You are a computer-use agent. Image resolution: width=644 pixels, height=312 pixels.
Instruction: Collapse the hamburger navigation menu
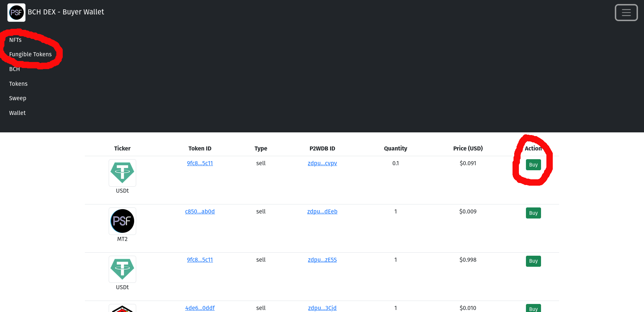[626, 13]
